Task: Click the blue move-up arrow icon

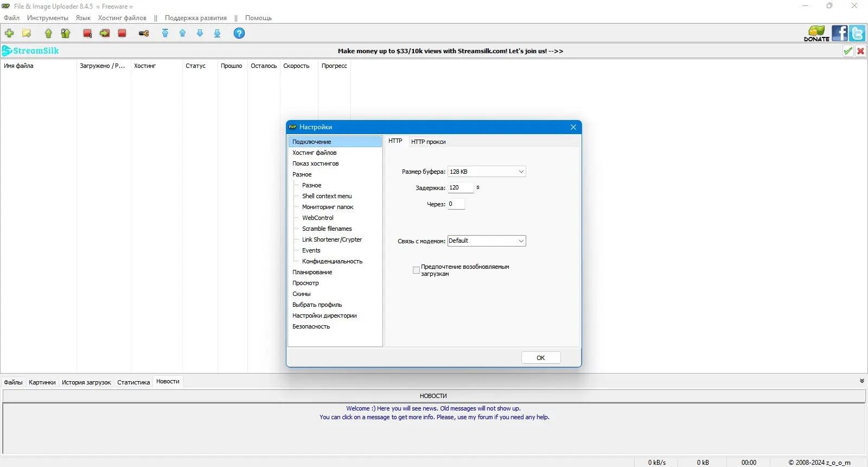Action: pyautogui.click(x=183, y=33)
